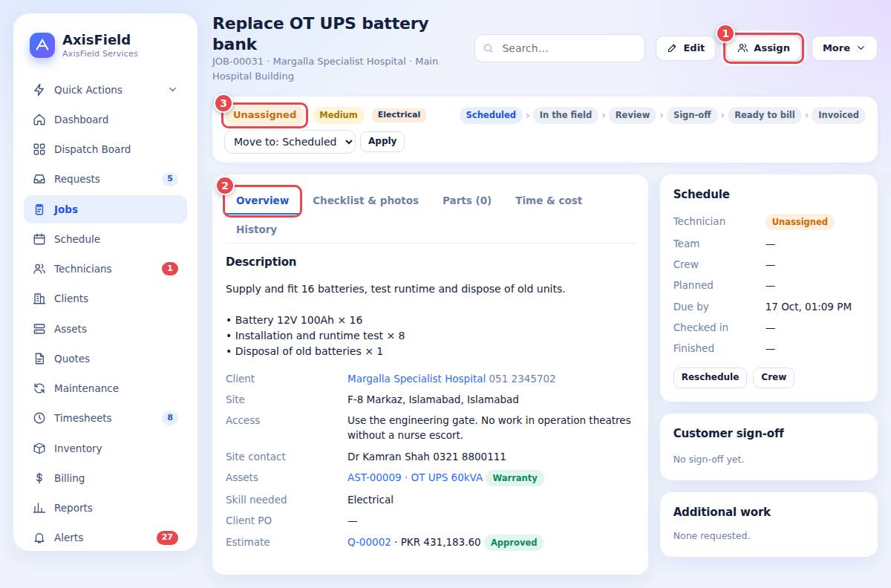
Task: Click the Quotes document icon
Action: (x=39, y=359)
